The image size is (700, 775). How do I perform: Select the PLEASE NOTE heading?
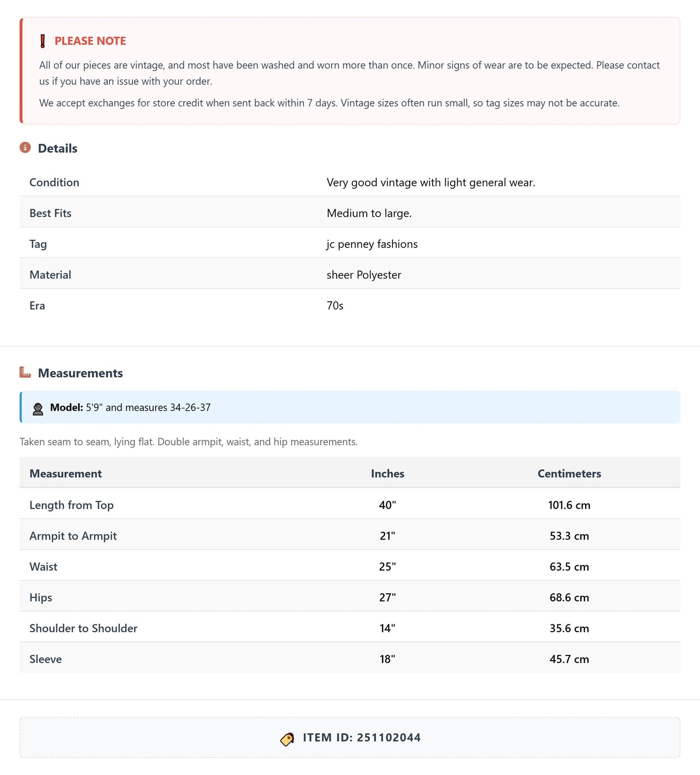90,41
